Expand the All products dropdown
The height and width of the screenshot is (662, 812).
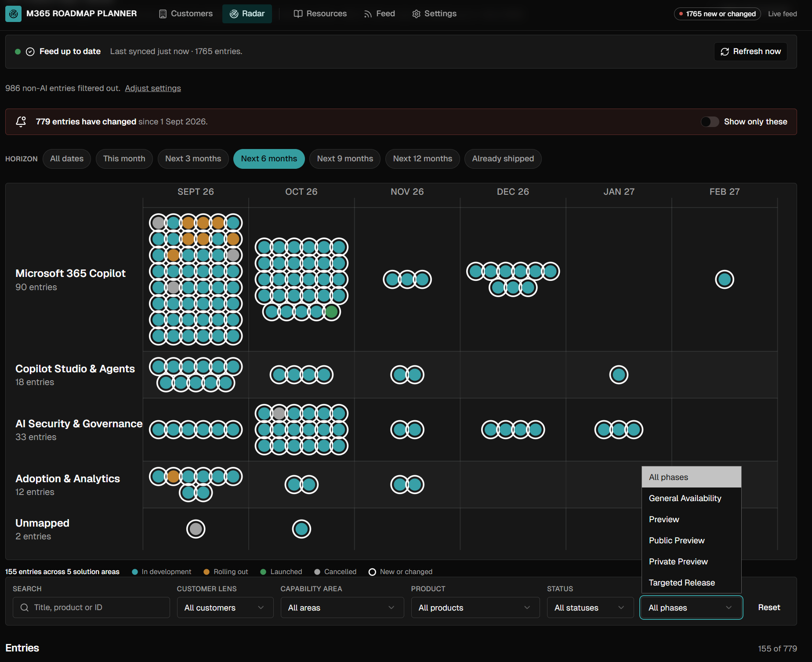[475, 607]
